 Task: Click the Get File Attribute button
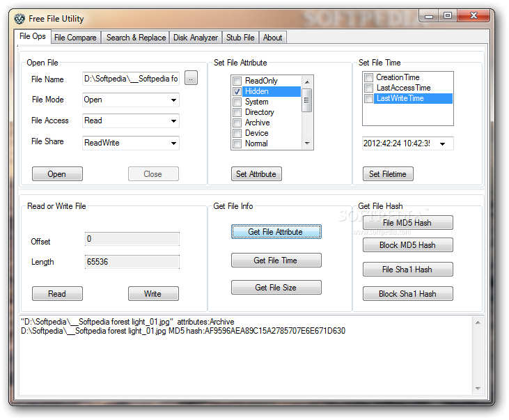click(276, 232)
